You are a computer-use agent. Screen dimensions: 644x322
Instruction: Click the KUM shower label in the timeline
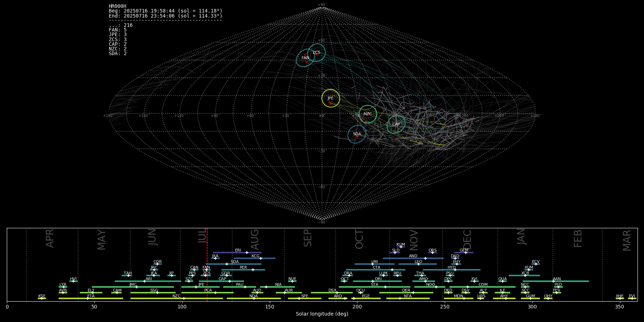click(401, 245)
